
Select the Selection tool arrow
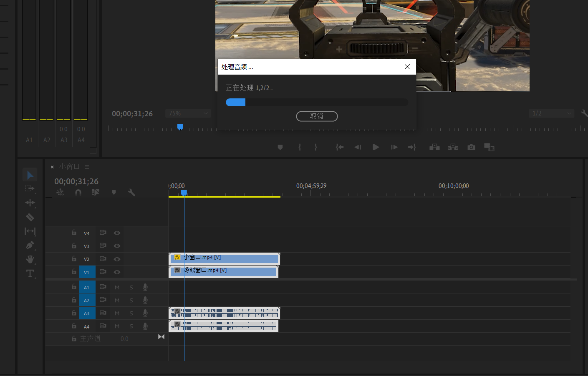[x=30, y=175]
